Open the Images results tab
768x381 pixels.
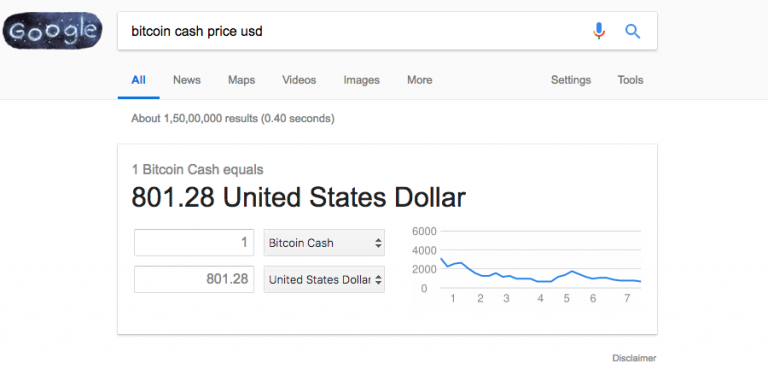pyautogui.click(x=361, y=80)
